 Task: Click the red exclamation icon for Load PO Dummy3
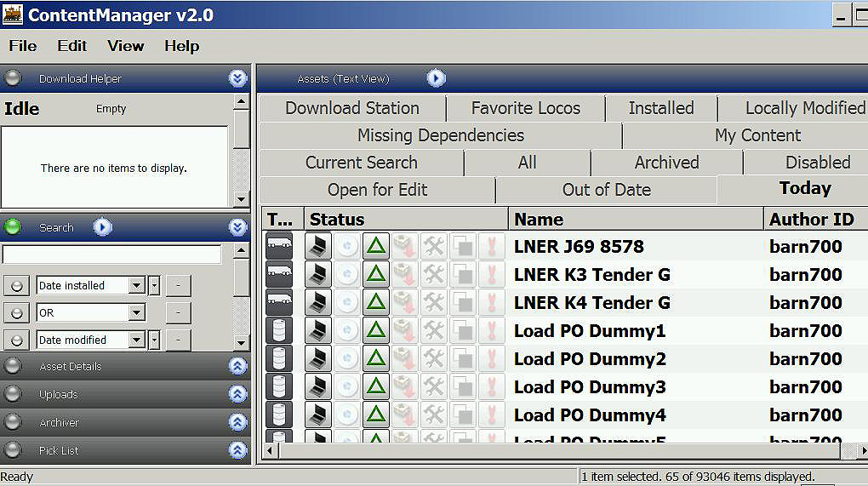click(491, 386)
